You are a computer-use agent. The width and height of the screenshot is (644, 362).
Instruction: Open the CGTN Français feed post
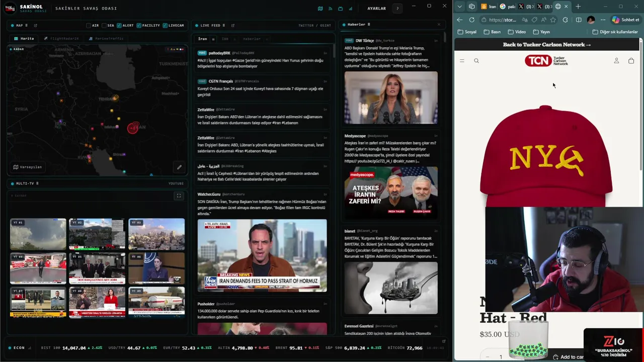[262, 87]
